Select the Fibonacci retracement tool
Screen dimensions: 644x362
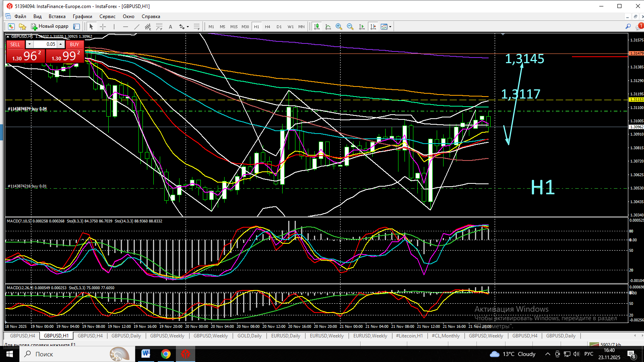pos(159,27)
